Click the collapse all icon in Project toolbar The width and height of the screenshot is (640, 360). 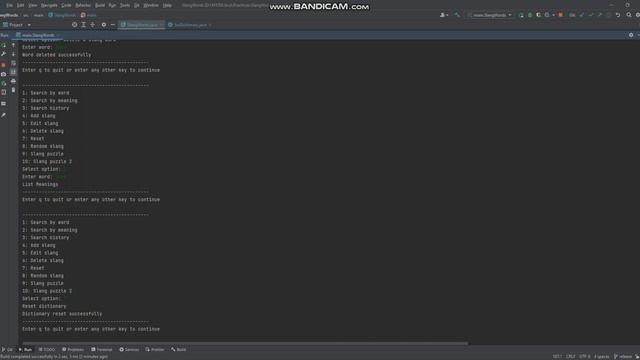93,25
